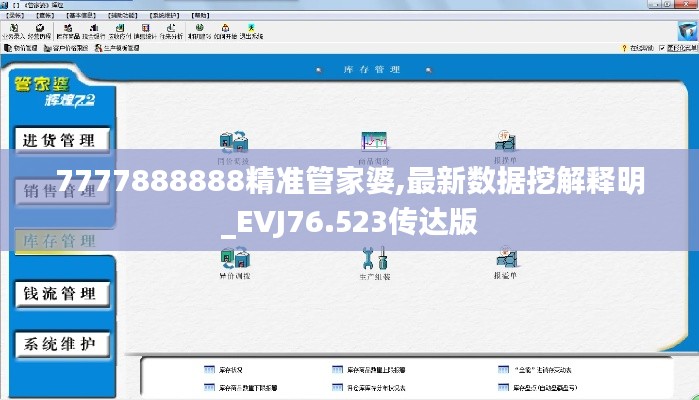The image size is (699, 400).
Task: Click the 在线帮助 question mark link
Action: [637, 48]
